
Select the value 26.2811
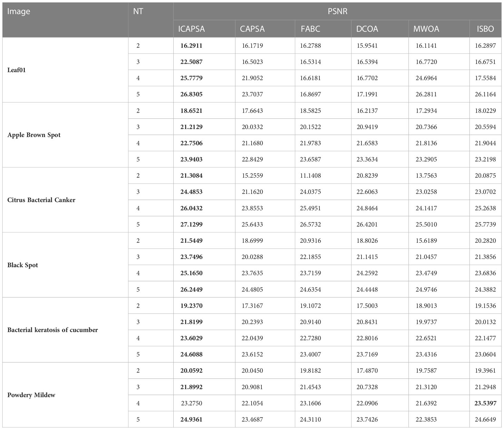(x=426, y=94)
